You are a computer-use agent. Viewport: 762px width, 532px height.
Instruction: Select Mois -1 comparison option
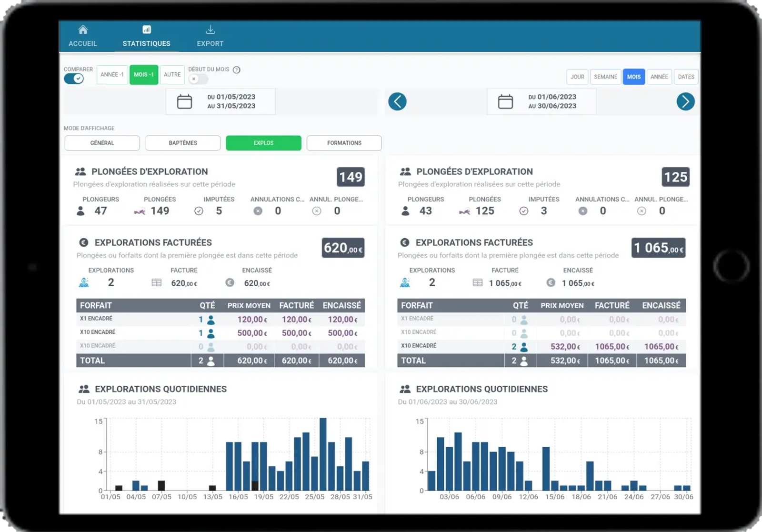(x=144, y=75)
